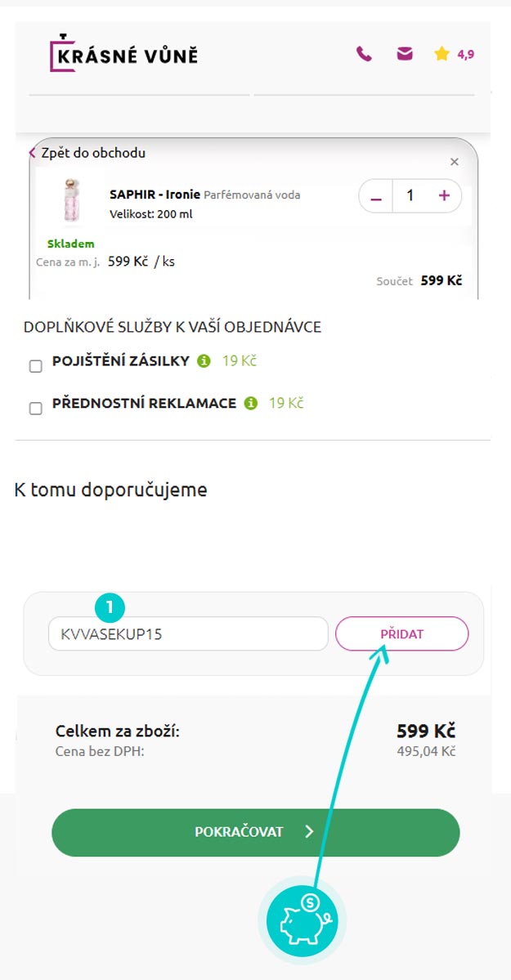Click the quantity number field
The width and height of the screenshot is (511, 980).
click(410, 196)
